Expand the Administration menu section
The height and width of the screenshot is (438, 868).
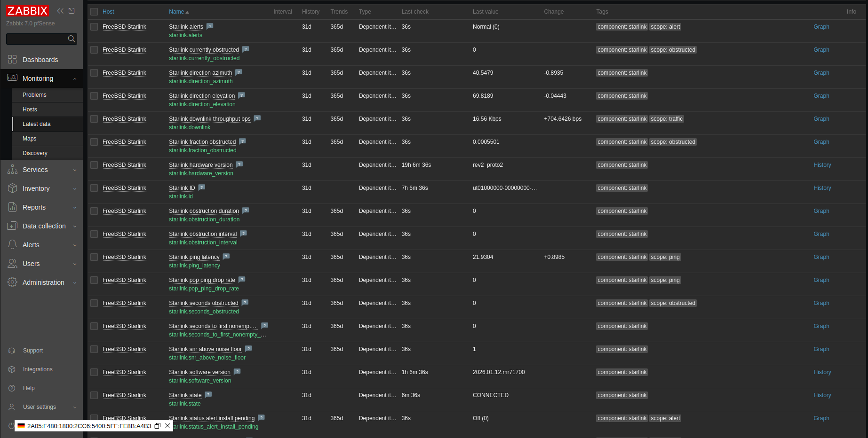(41, 282)
